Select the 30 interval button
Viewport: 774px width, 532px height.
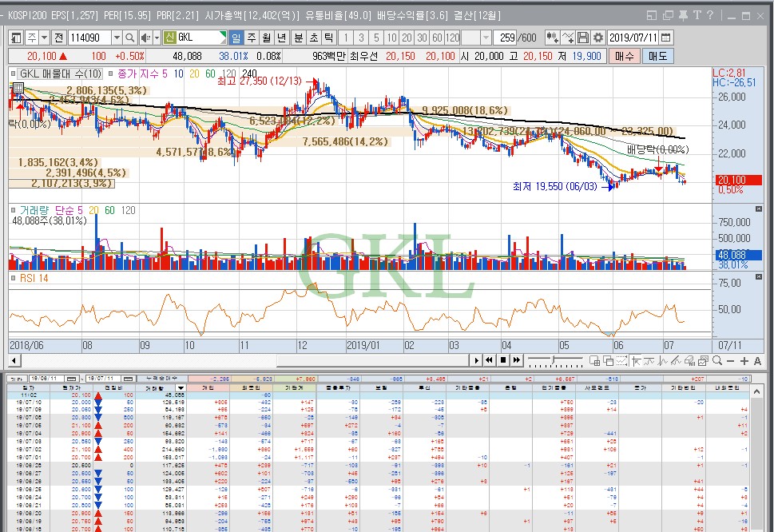tap(422, 38)
